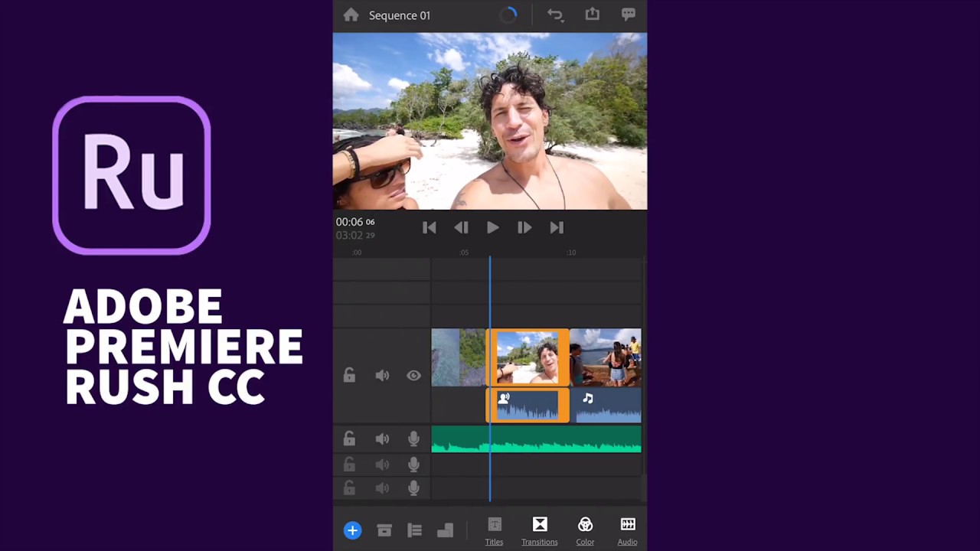Image resolution: width=980 pixels, height=551 pixels.
Task: Open the media browser icon in bottom toolbar
Action: (x=384, y=530)
